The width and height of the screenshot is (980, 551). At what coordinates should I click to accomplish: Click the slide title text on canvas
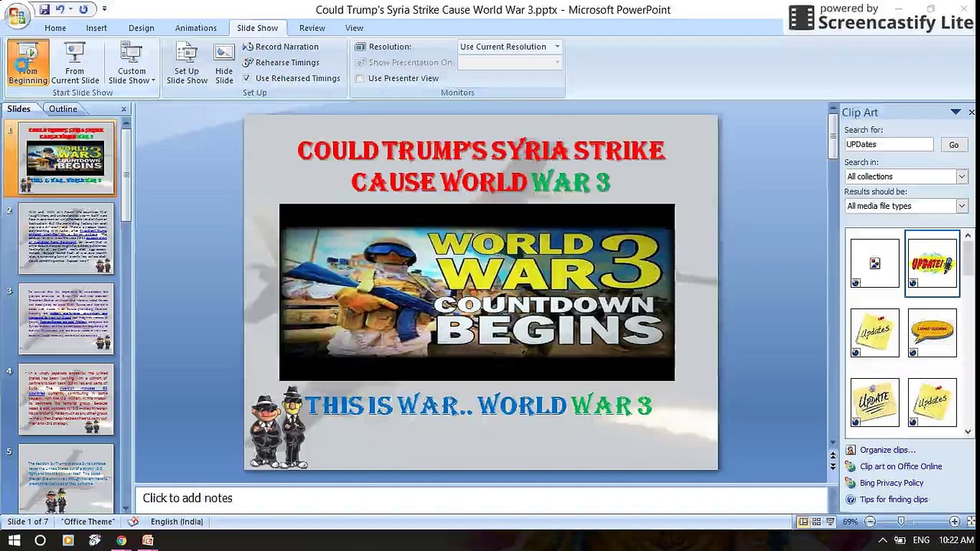point(481,166)
